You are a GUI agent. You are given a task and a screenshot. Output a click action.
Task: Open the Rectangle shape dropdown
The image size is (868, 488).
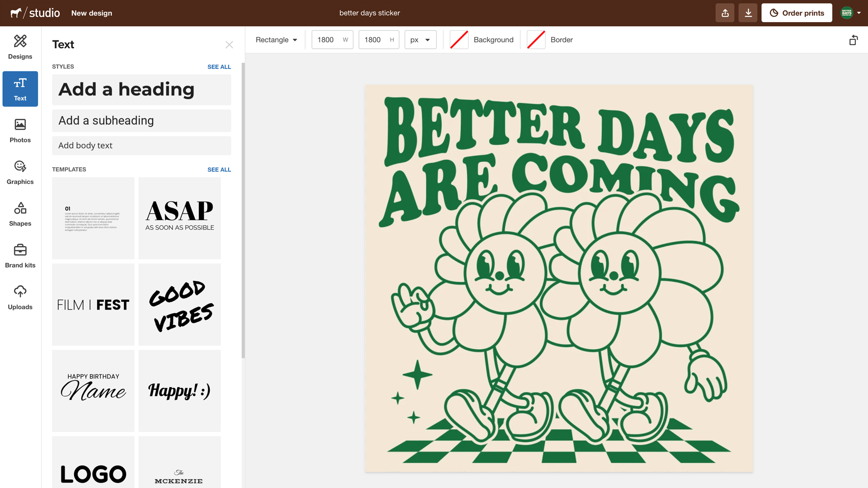(x=276, y=40)
